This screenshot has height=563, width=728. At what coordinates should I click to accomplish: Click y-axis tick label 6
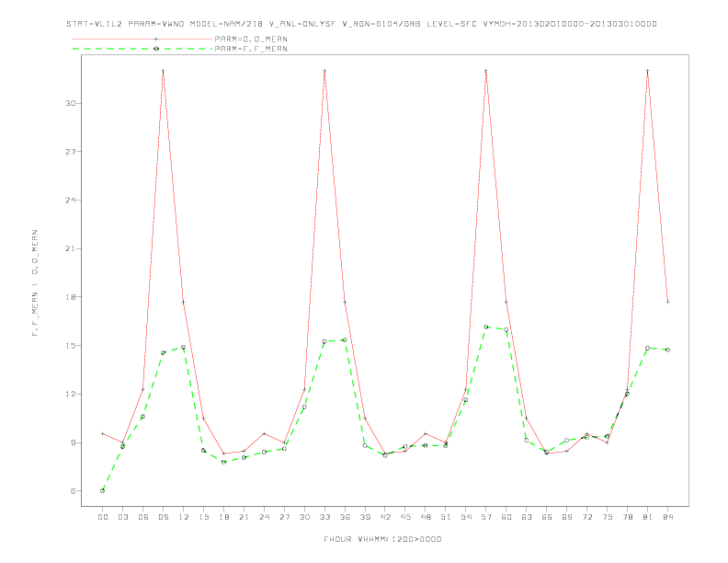[74, 491]
